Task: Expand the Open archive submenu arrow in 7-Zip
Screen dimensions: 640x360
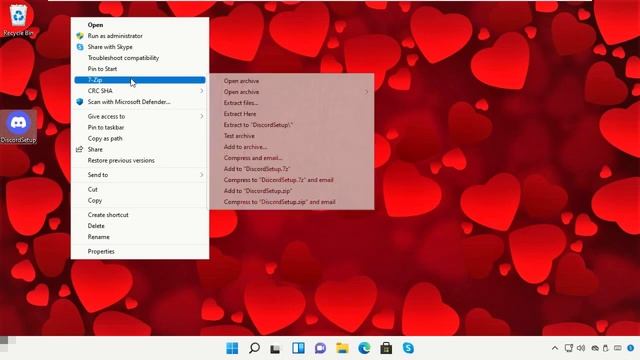Action: (366, 92)
